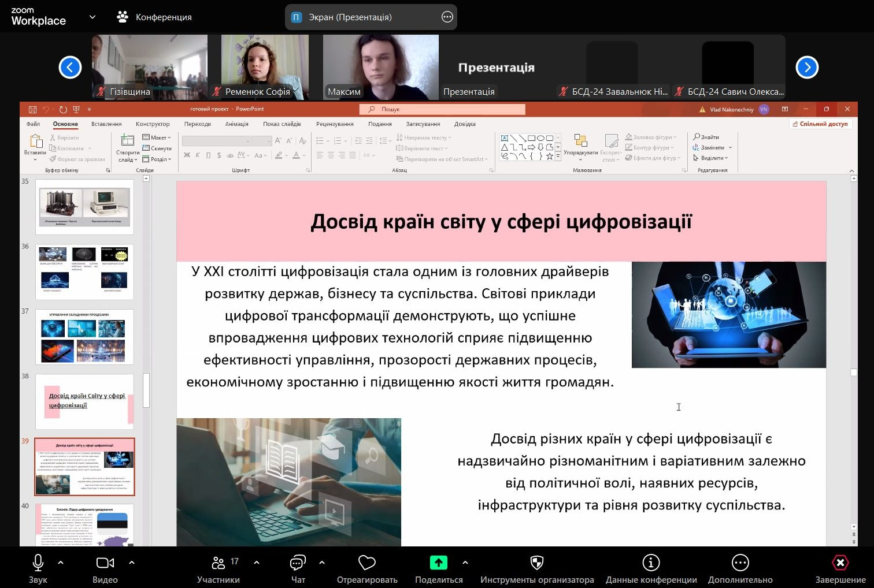
Task: Toggle К italic formatting
Action: 198,155
